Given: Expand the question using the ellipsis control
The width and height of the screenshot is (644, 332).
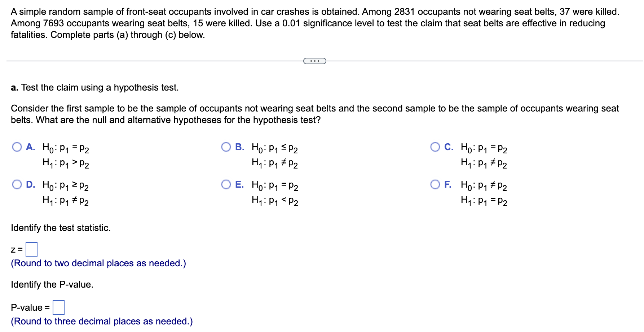Looking at the screenshot, I should pos(315,61).
